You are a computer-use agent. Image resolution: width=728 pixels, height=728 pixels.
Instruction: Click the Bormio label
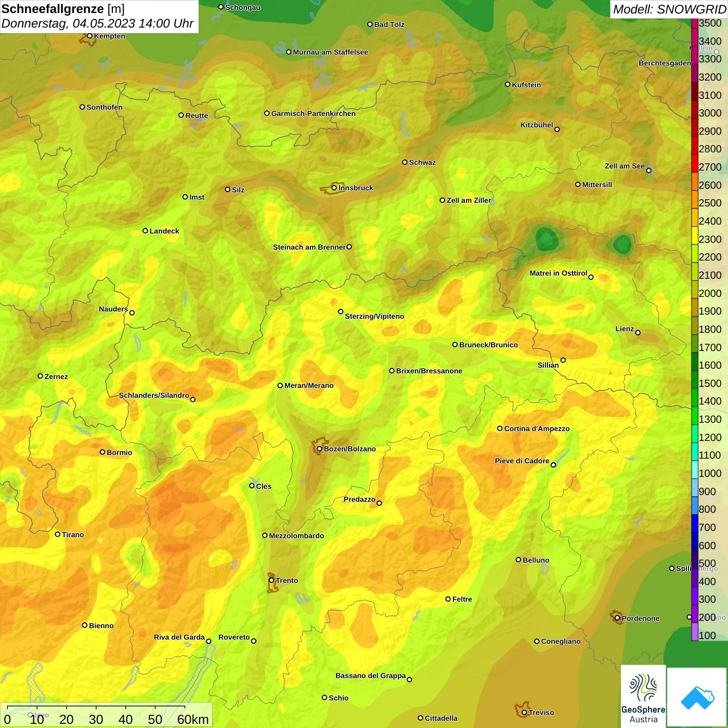[120, 452]
